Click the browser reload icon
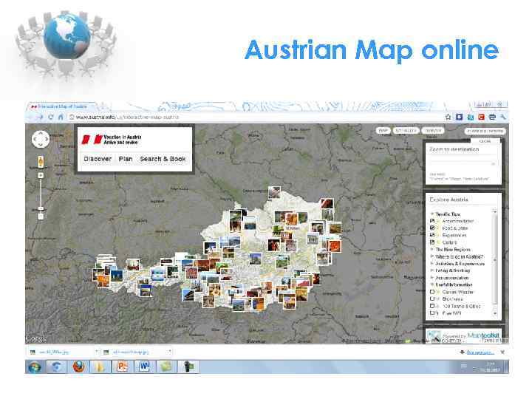 point(50,117)
